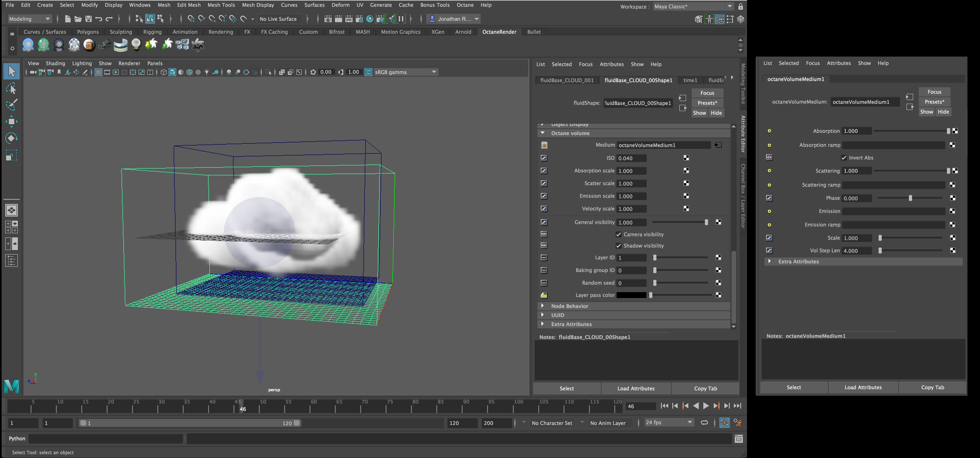This screenshot has height=458, width=980.
Task: Activate the Paint Selection tool
Action: 11,105
